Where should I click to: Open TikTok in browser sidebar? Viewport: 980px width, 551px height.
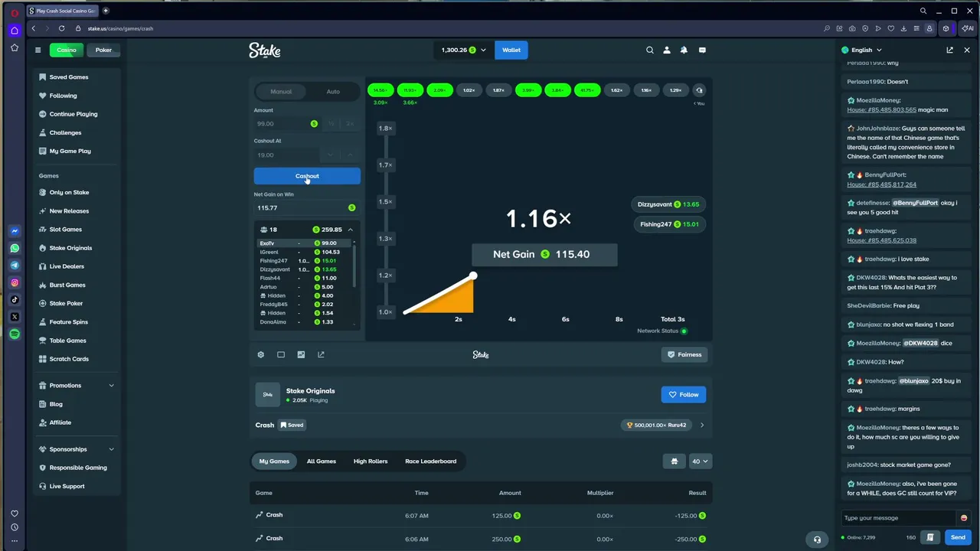15,299
